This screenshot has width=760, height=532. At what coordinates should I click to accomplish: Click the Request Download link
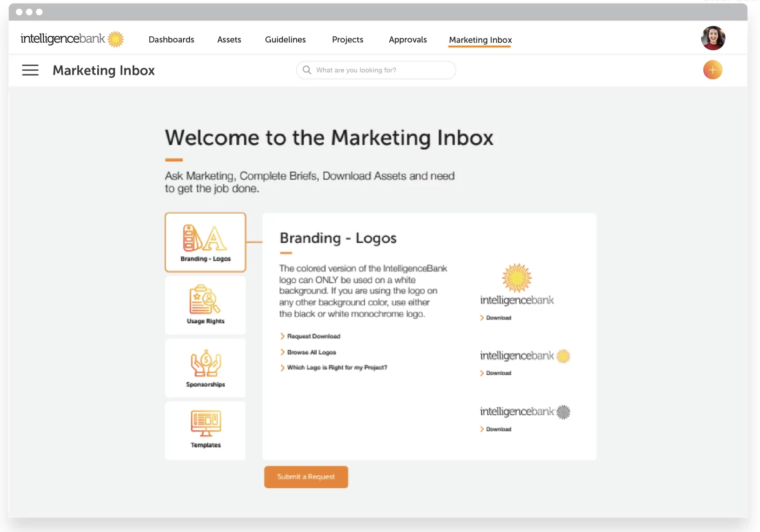coord(310,336)
